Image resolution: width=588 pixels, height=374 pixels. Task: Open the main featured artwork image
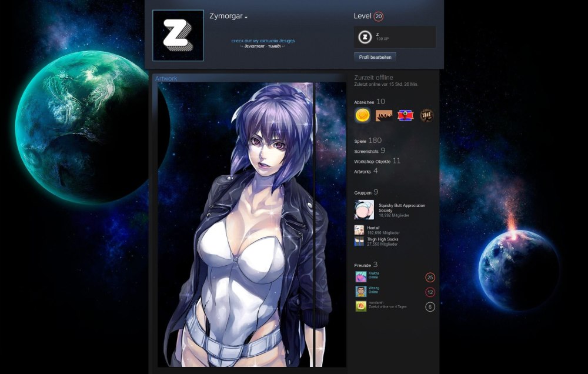click(x=235, y=225)
